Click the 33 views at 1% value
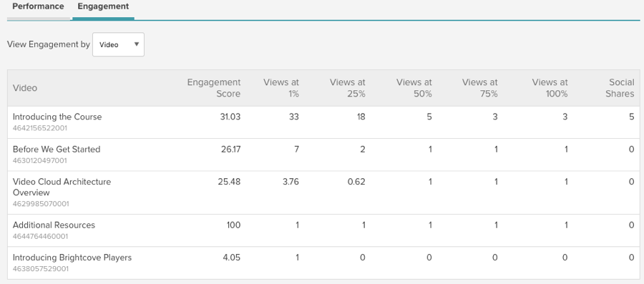Screen dimensions: 644x284 point(294,117)
